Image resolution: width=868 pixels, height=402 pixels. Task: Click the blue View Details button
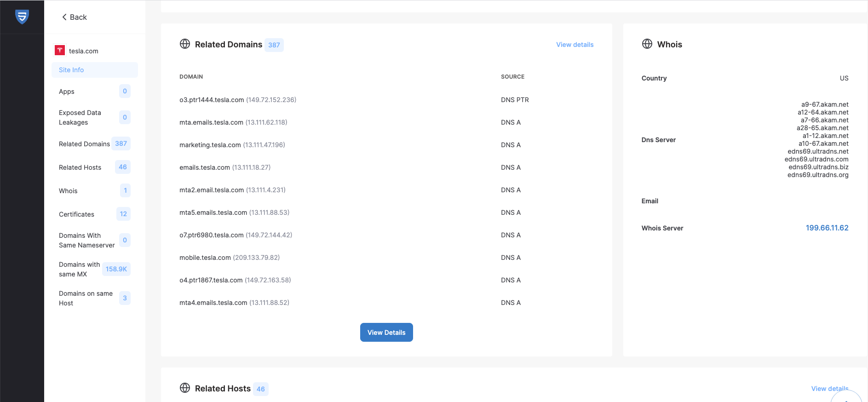386,332
